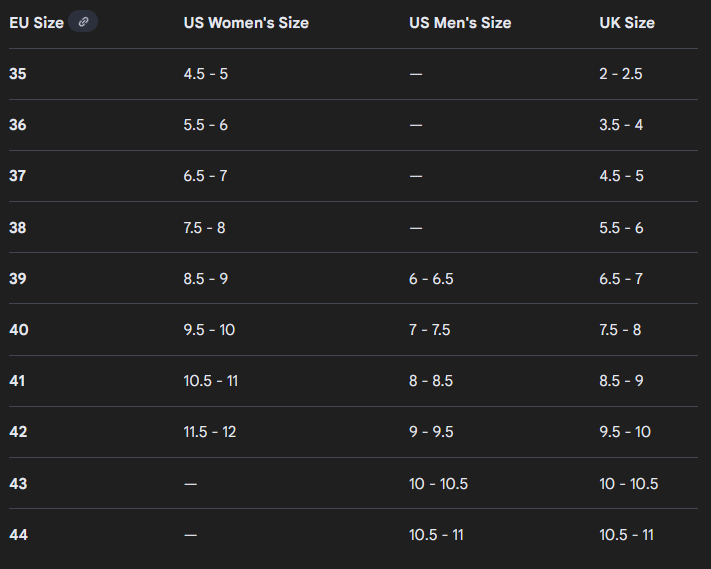Select the 11.5 - 12 women's size cell
Viewport: 711px width, 569px height.
(210, 432)
